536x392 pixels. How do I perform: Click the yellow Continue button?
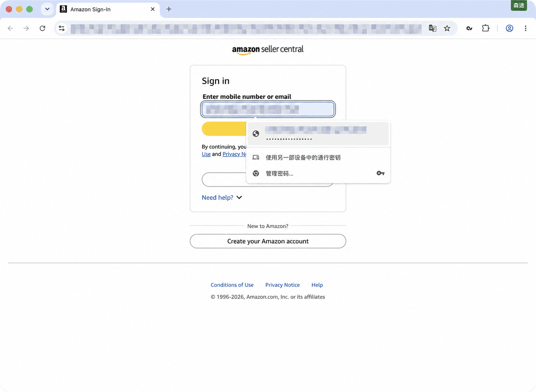click(x=224, y=129)
